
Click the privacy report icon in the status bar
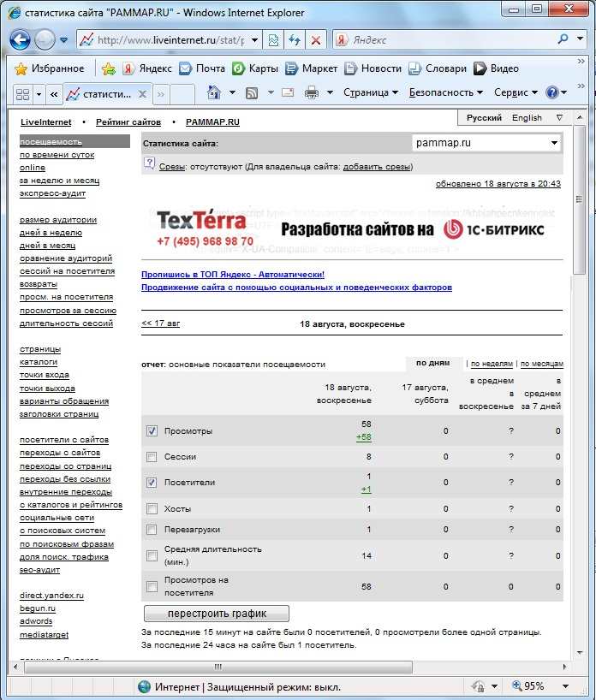478,685
